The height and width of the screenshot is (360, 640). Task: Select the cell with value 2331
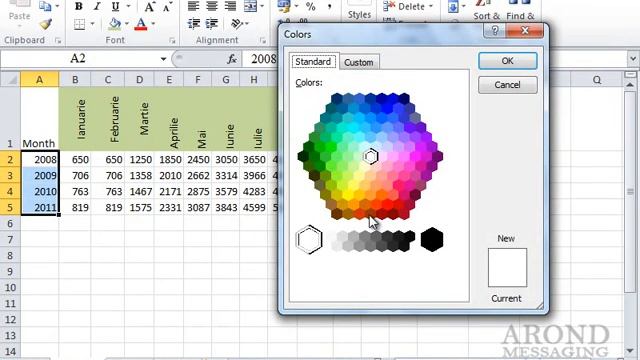point(169,207)
